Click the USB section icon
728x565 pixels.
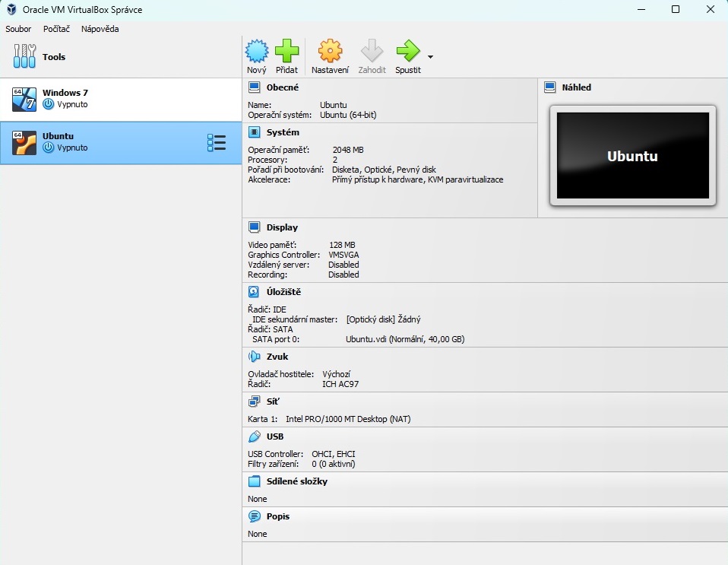254,436
